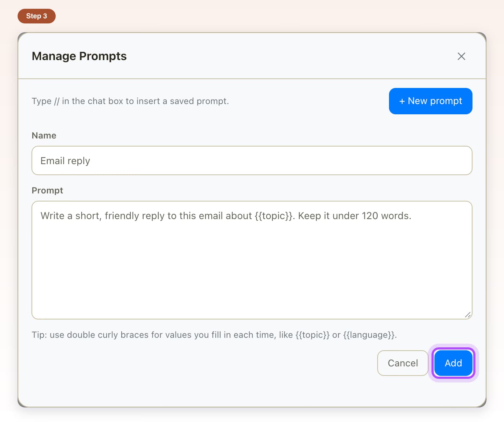Click the tip text about double curly braces
The width and height of the screenshot is (504, 425).
point(214,335)
